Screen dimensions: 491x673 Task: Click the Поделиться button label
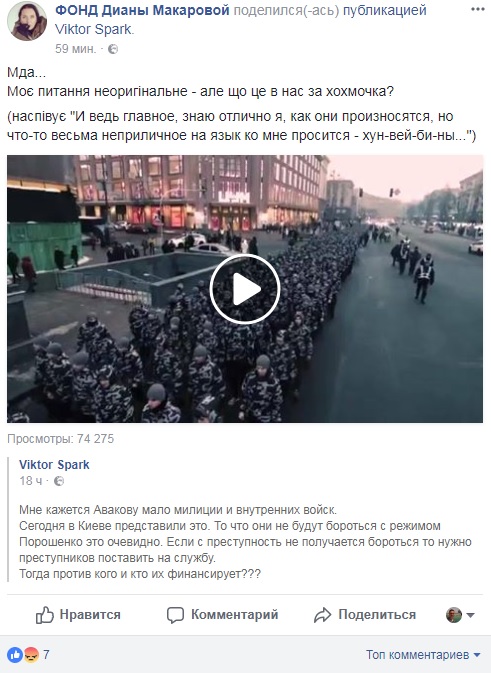click(377, 615)
